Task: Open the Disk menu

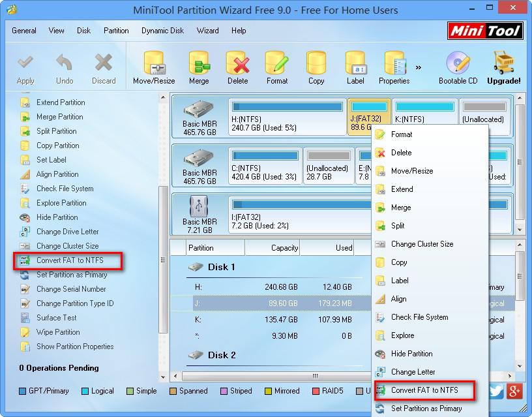Action: 83,31
